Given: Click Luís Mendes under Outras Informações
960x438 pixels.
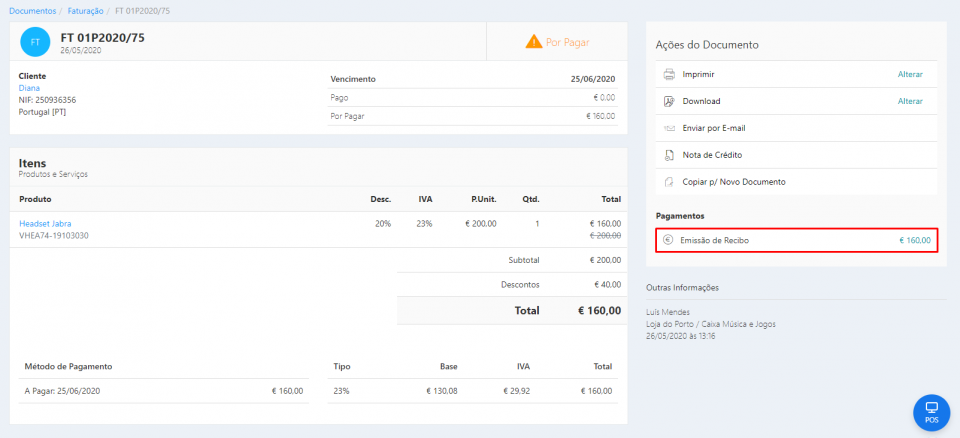Looking at the screenshot, I should (668, 312).
